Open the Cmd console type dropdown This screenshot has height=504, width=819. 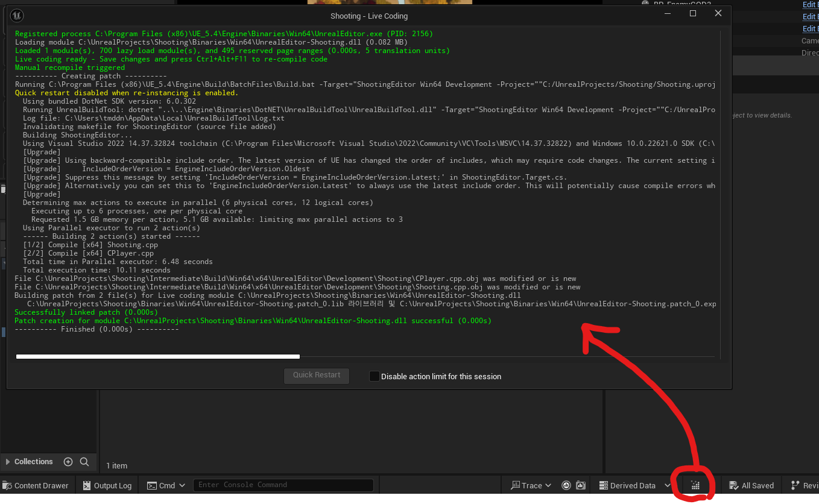pos(166,485)
